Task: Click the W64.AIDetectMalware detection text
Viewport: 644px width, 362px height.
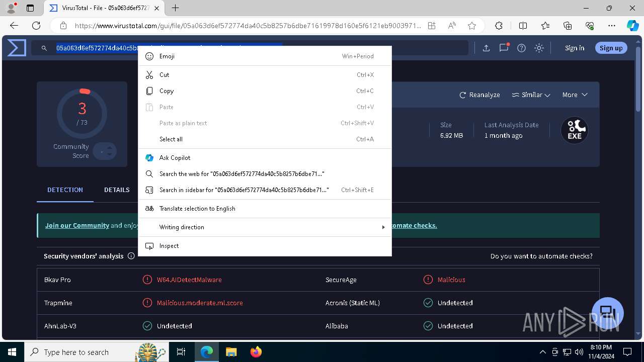Action: [189, 280]
